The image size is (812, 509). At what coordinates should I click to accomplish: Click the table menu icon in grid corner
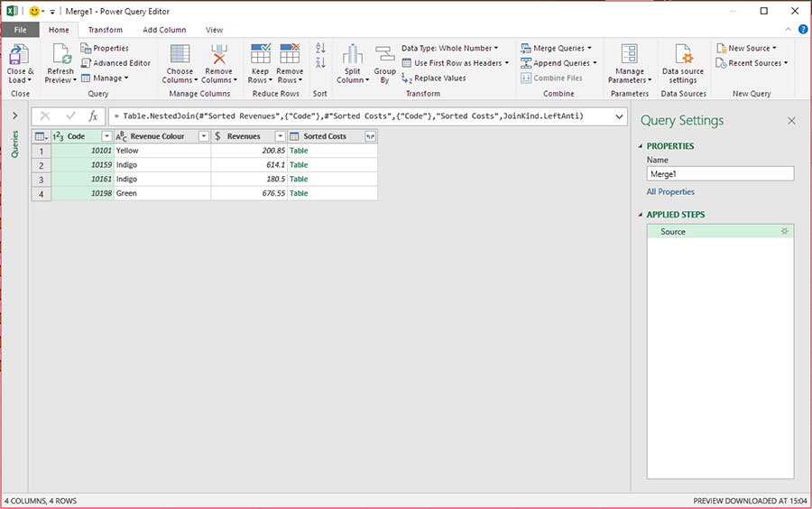tap(41, 136)
